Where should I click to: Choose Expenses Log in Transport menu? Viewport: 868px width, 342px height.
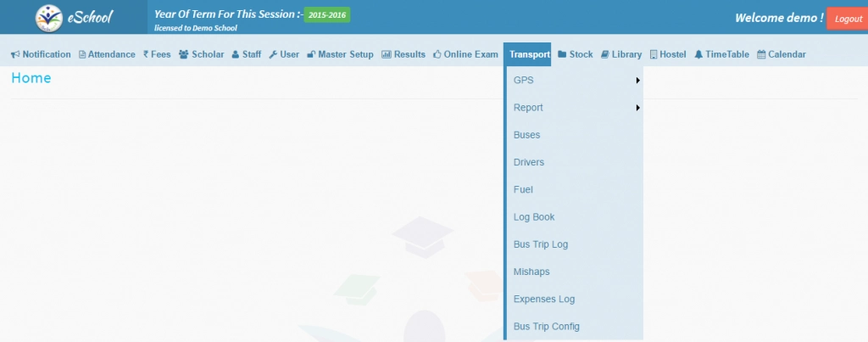[543, 299]
